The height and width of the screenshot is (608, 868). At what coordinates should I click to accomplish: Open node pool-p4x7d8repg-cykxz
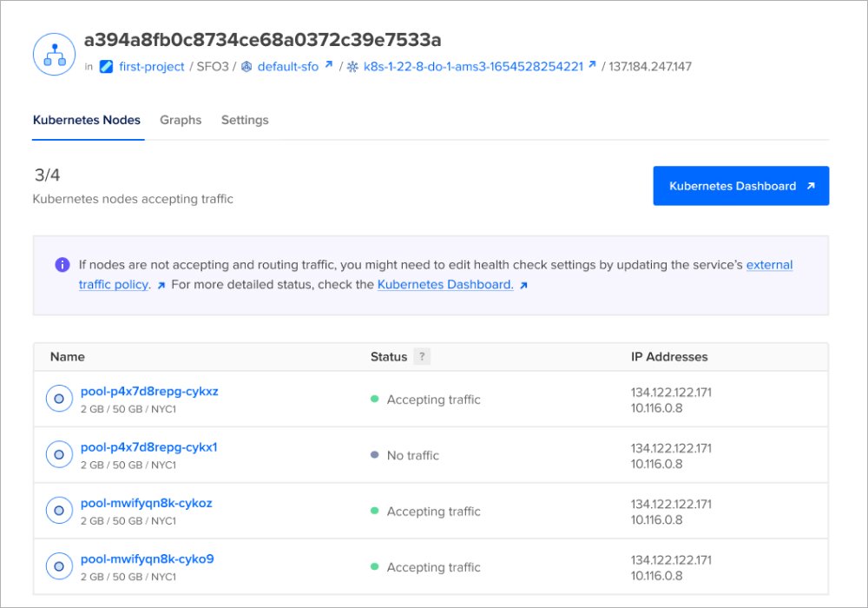pos(149,392)
